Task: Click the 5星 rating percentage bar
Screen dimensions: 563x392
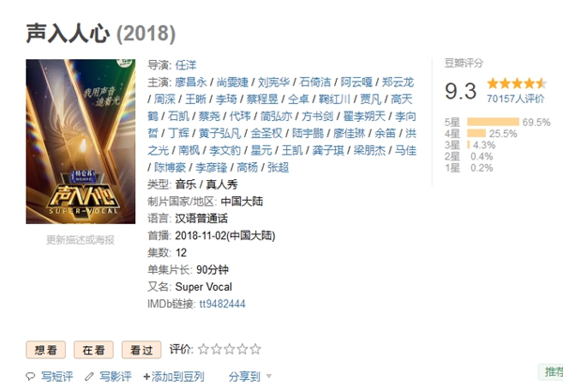Action: 493,122
